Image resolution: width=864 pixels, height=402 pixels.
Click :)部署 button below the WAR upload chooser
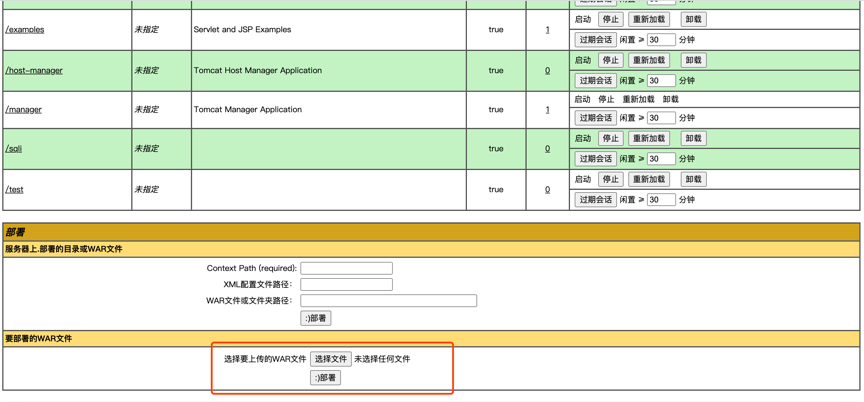(x=325, y=378)
